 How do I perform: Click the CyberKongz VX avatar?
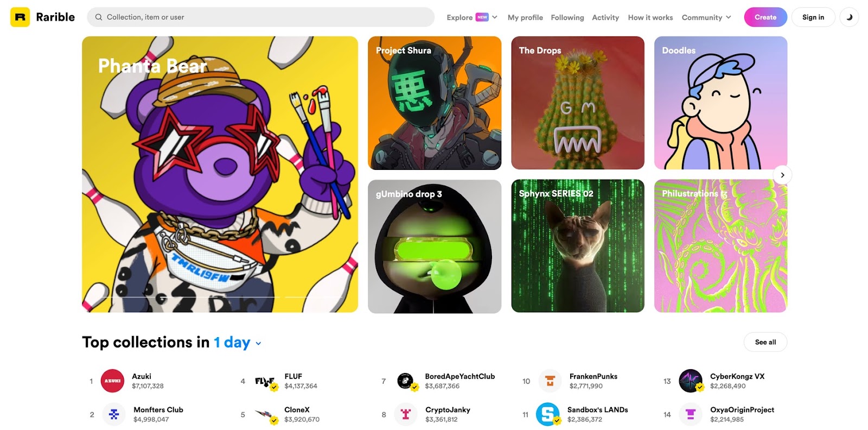(x=691, y=381)
